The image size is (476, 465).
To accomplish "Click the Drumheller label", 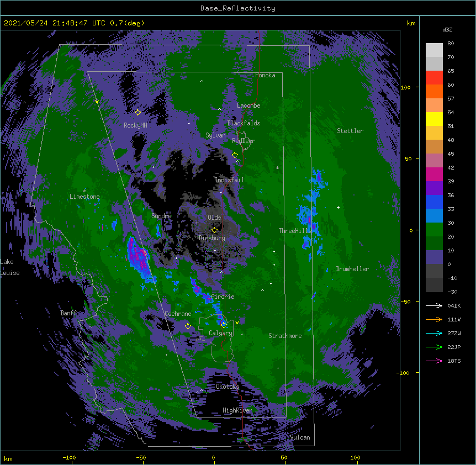I will coord(352,269).
